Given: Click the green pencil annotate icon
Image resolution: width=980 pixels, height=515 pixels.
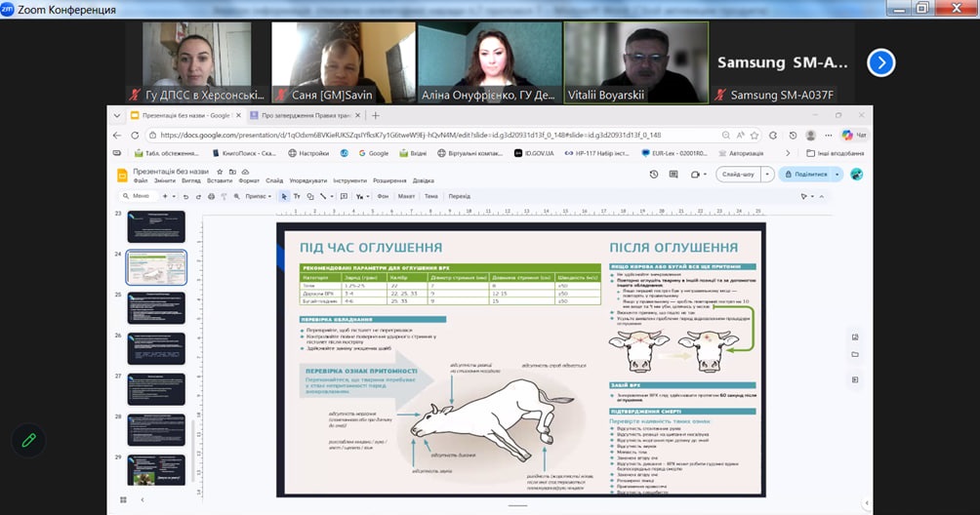Looking at the screenshot, I should pos(28,440).
